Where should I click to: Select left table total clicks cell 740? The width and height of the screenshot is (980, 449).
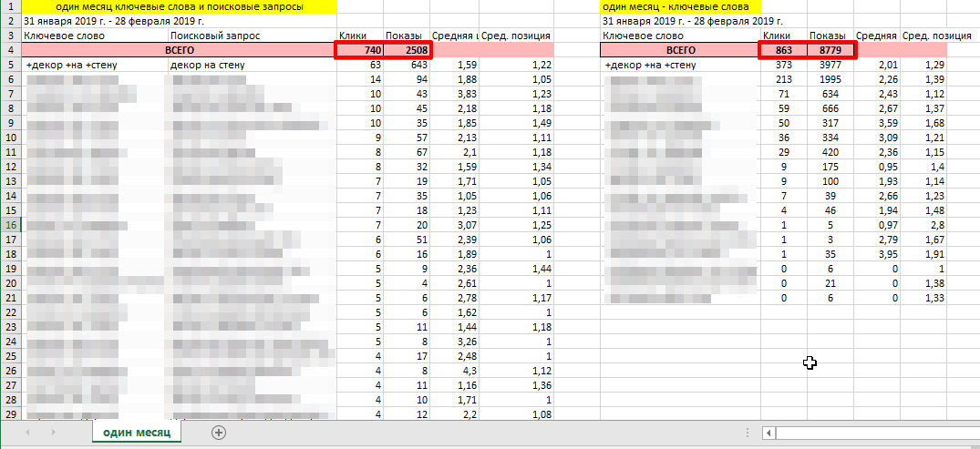[360, 51]
